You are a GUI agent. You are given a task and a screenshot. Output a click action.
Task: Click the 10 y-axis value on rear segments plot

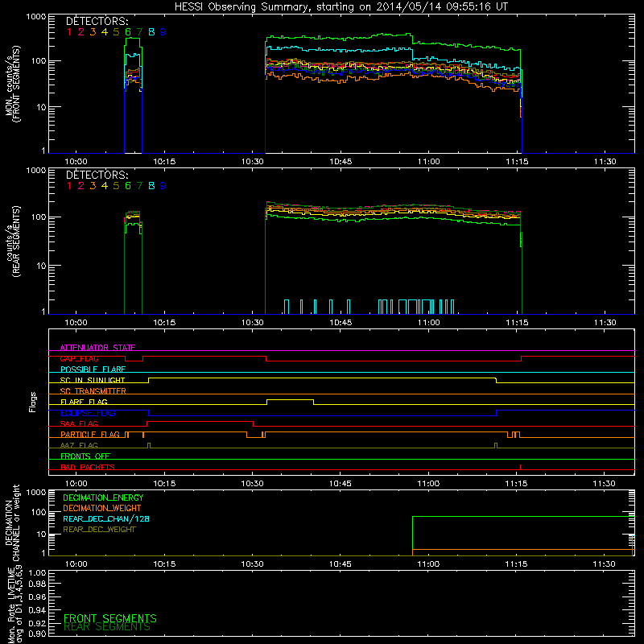41,266
